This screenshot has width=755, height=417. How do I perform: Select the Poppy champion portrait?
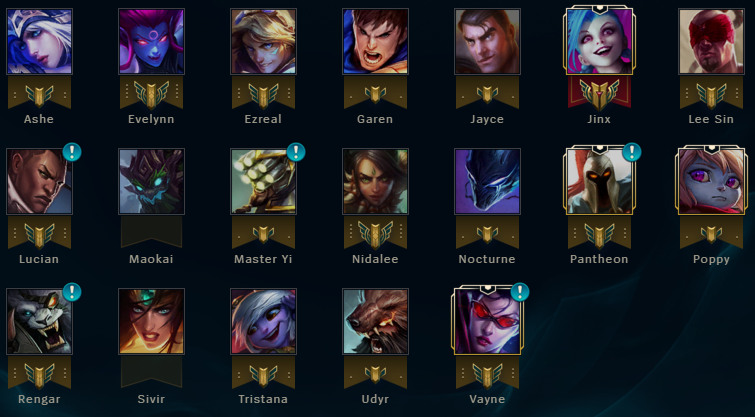711,181
